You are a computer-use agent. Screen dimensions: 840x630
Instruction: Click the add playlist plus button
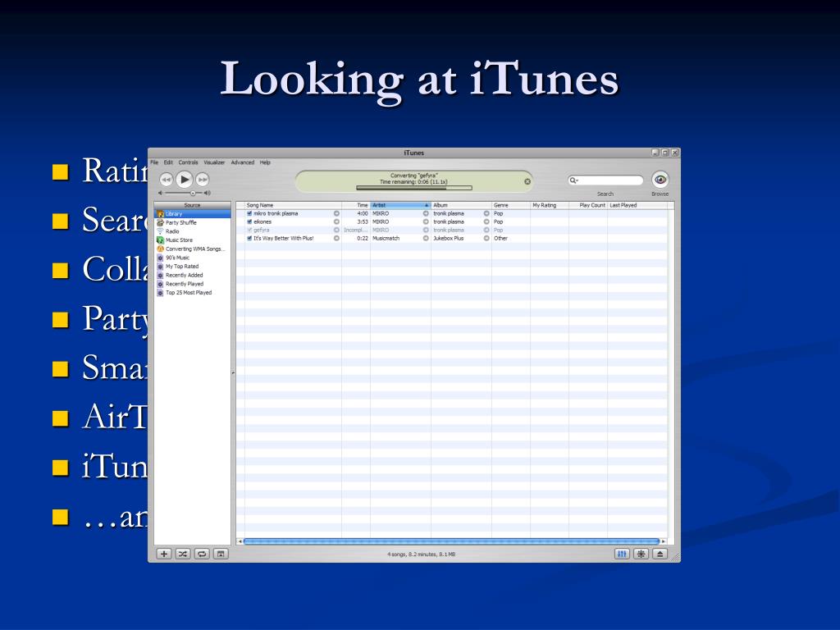coord(164,554)
